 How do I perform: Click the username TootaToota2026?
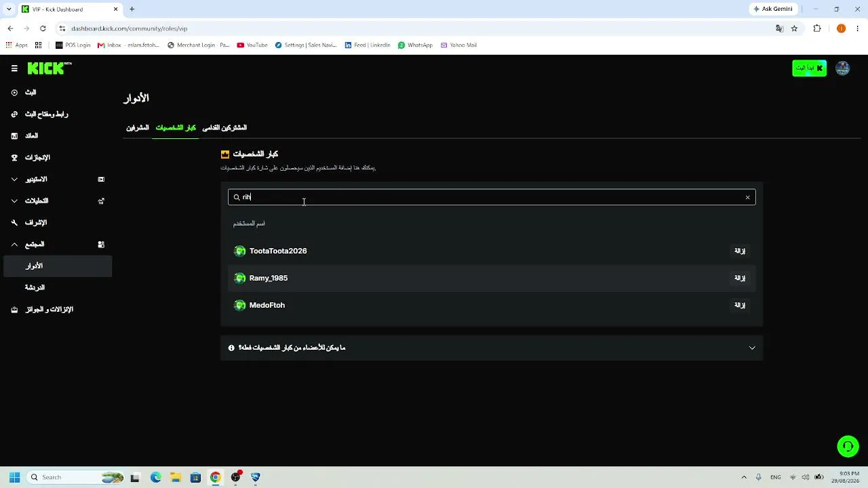[x=278, y=251]
